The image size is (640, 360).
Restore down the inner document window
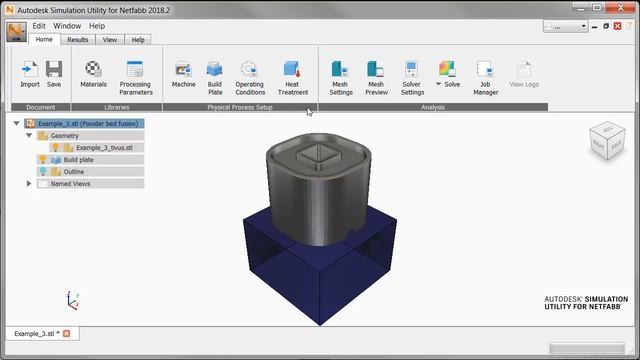pos(606,26)
